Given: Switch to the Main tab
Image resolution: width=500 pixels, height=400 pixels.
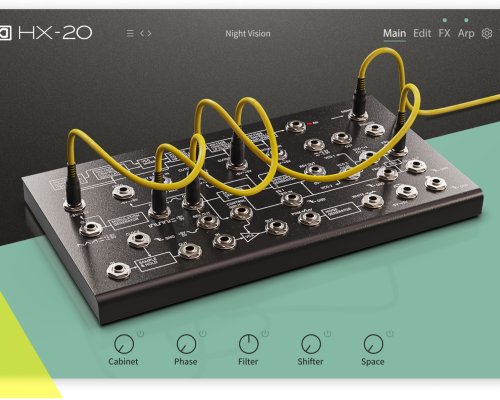Looking at the screenshot, I should pos(394,33).
